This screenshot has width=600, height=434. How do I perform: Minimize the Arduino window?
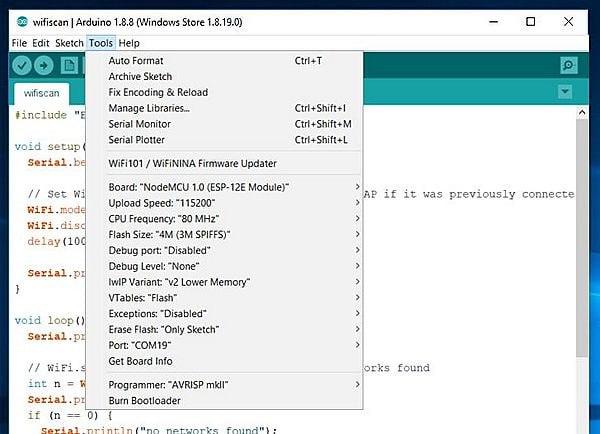[494, 22]
